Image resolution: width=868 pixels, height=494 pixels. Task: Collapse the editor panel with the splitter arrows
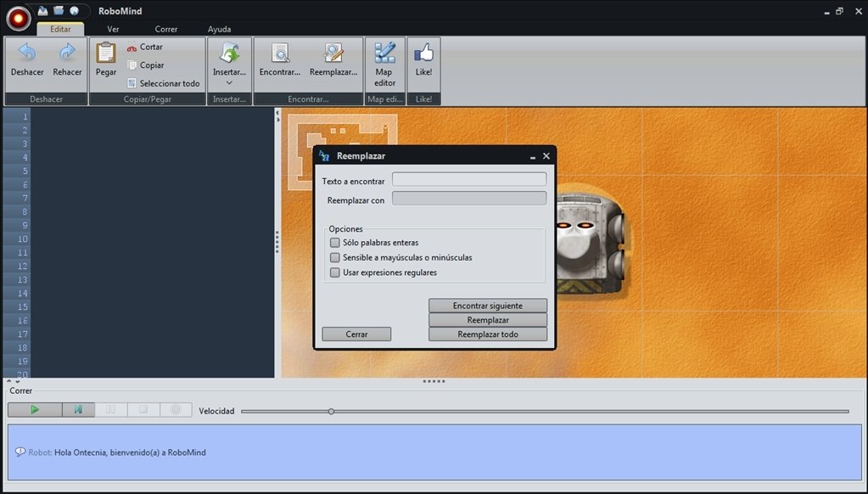click(277, 115)
